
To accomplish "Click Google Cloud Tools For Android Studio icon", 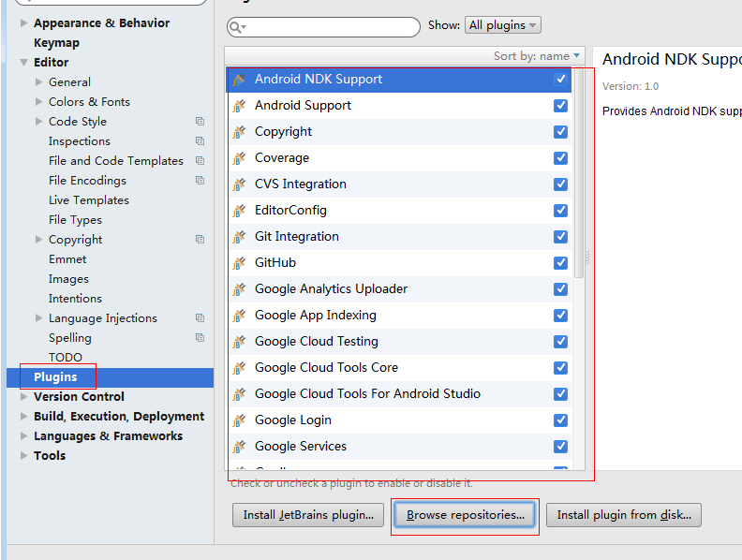I will [x=240, y=394].
